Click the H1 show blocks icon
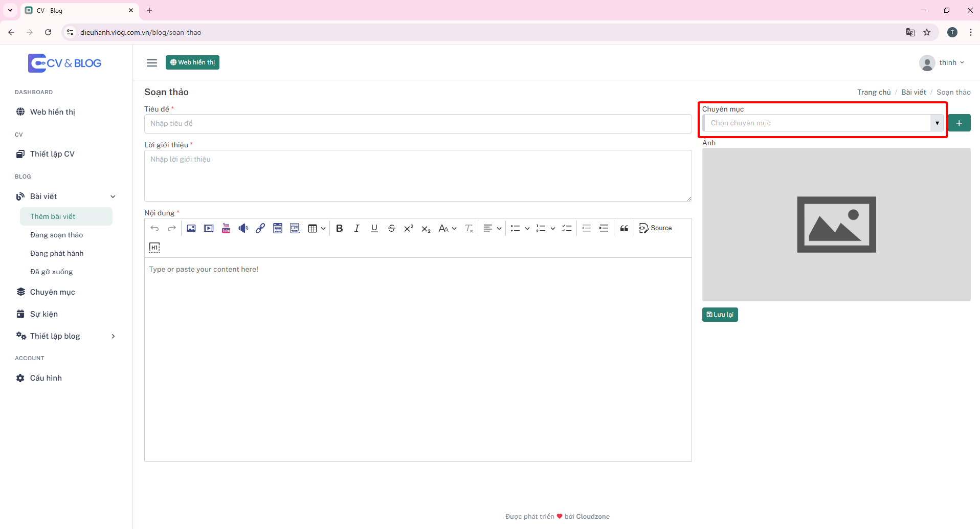 [x=154, y=248]
